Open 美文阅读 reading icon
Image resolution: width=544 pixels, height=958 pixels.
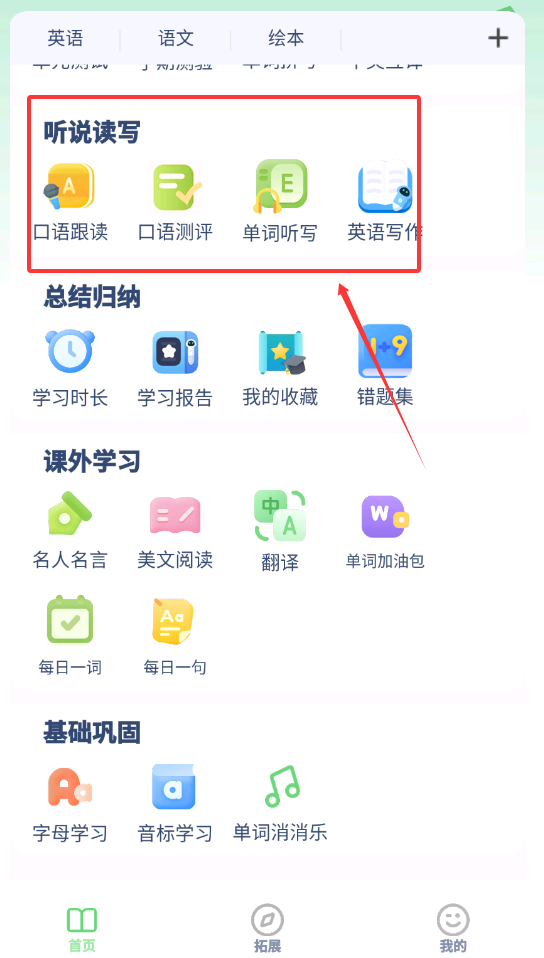point(175,515)
